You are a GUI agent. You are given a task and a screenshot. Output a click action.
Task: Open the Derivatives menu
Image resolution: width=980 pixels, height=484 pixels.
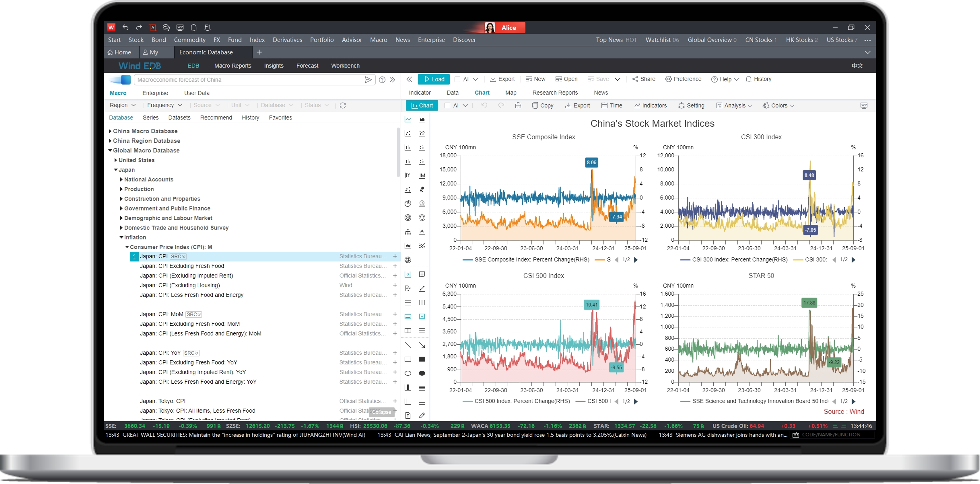287,40
